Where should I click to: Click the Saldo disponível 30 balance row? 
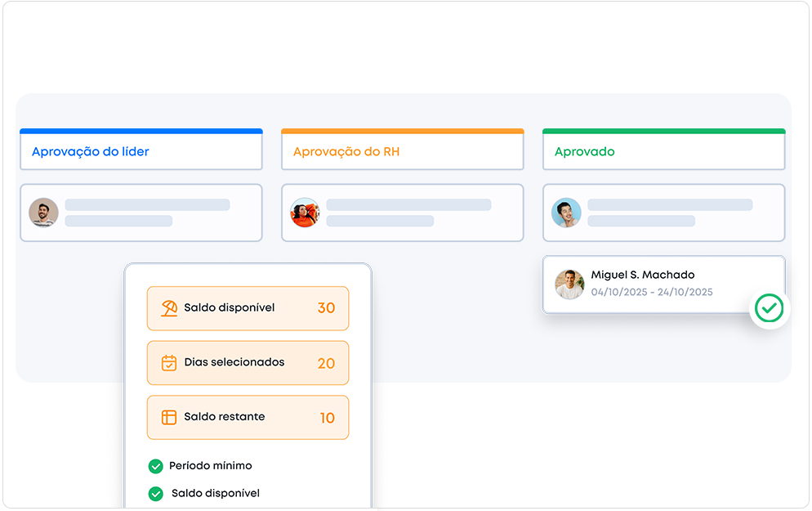coord(248,308)
